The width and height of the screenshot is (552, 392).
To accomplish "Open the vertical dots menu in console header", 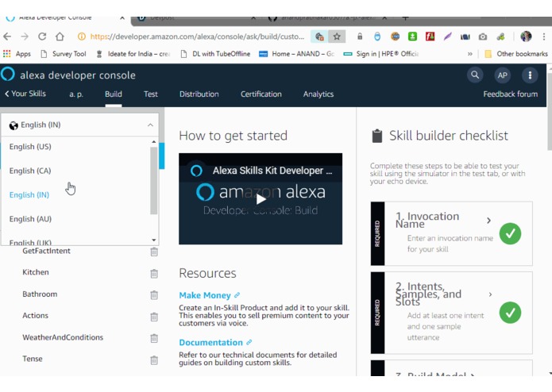I will click(x=530, y=75).
